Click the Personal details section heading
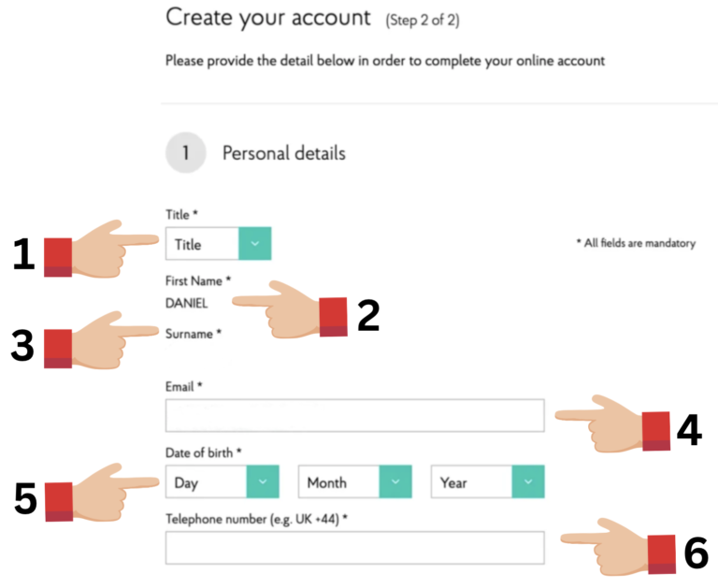718x588 pixels. 283,153
